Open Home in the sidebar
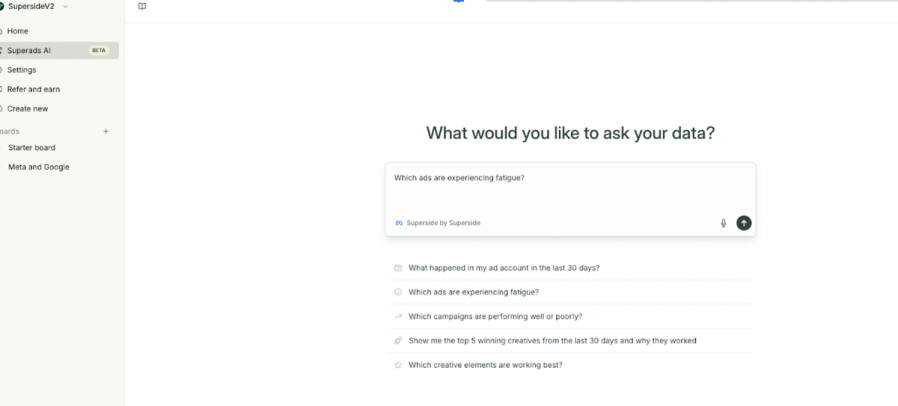Image resolution: width=898 pixels, height=406 pixels. pyautogui.click(x=18, y=31)
